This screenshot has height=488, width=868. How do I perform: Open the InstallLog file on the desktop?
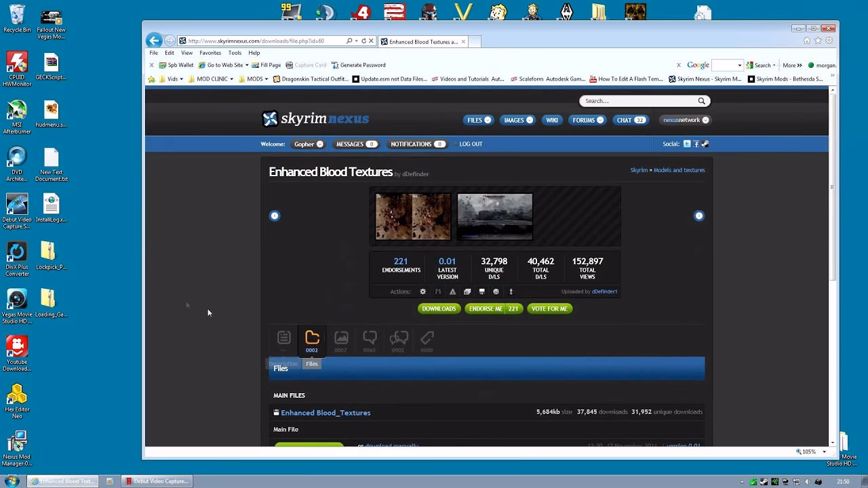click(x=51, y=209)
